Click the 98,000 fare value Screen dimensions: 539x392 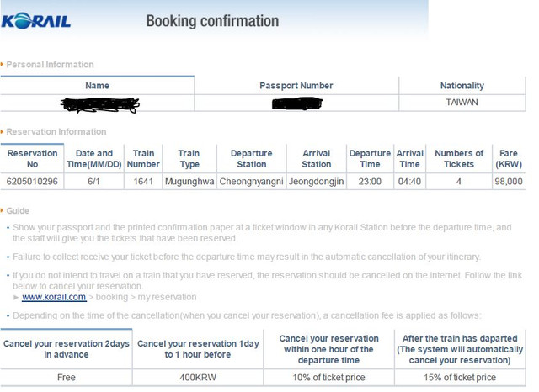pos(509,181)
